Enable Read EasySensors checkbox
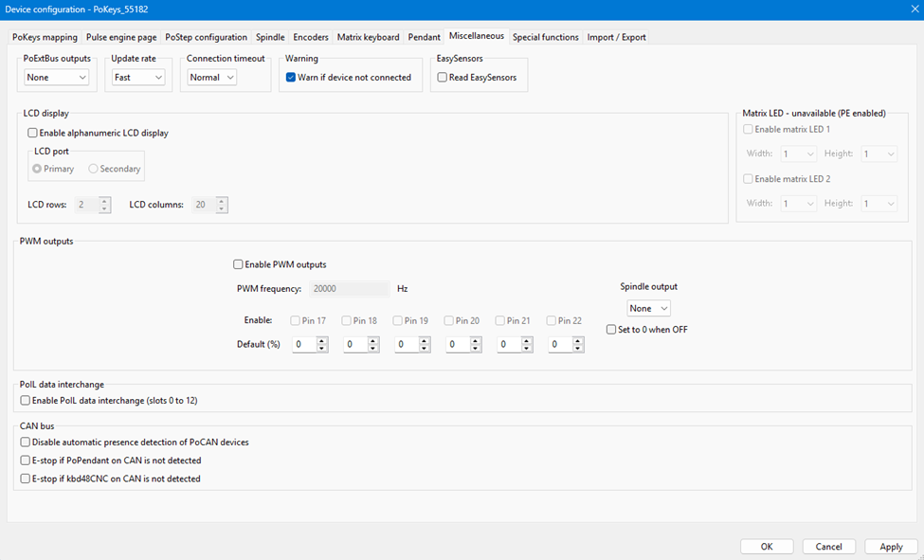 [x=443, y=78]
